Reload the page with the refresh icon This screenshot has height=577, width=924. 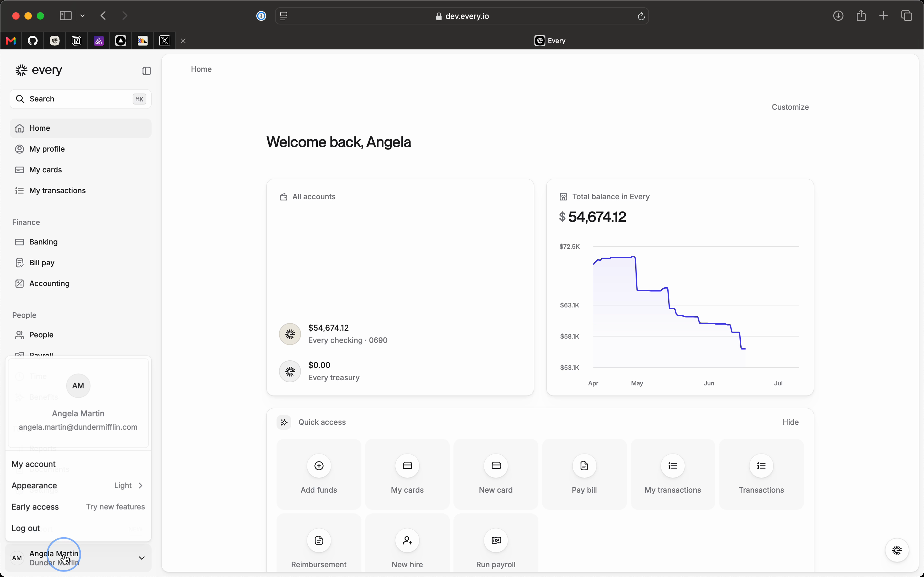click(641, 16)
